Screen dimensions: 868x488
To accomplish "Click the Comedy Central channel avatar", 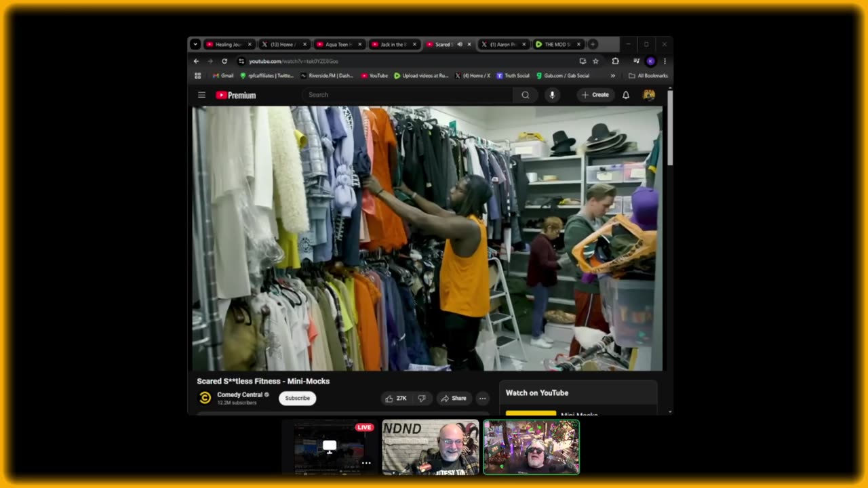I will click(x=205, y=399).
